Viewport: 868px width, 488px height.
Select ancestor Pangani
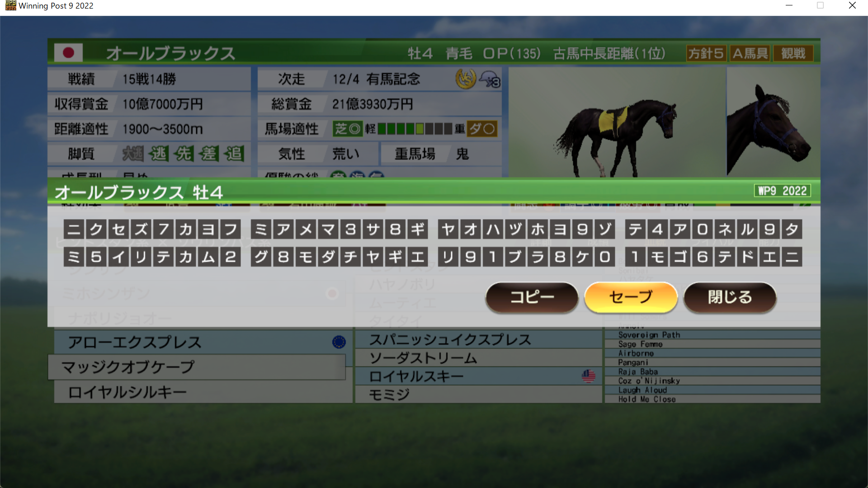point(712,362)
